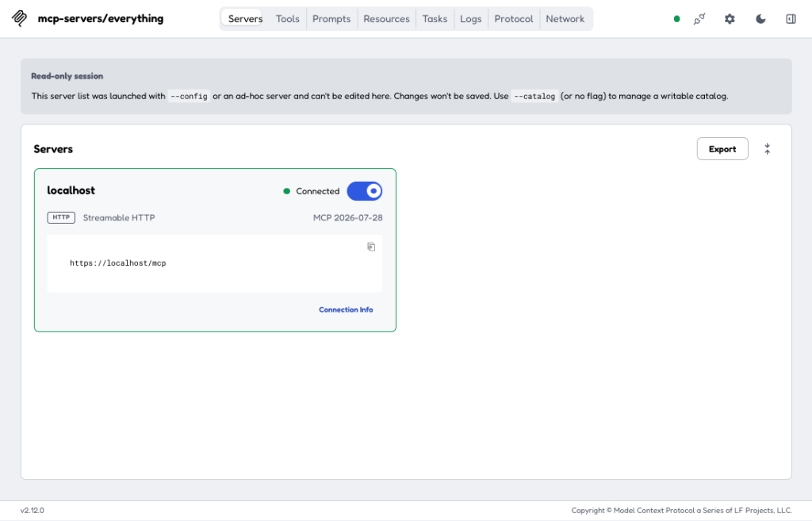Open the Tasks tab
Viewport: 812px width, 521px height.
[435, 19]
